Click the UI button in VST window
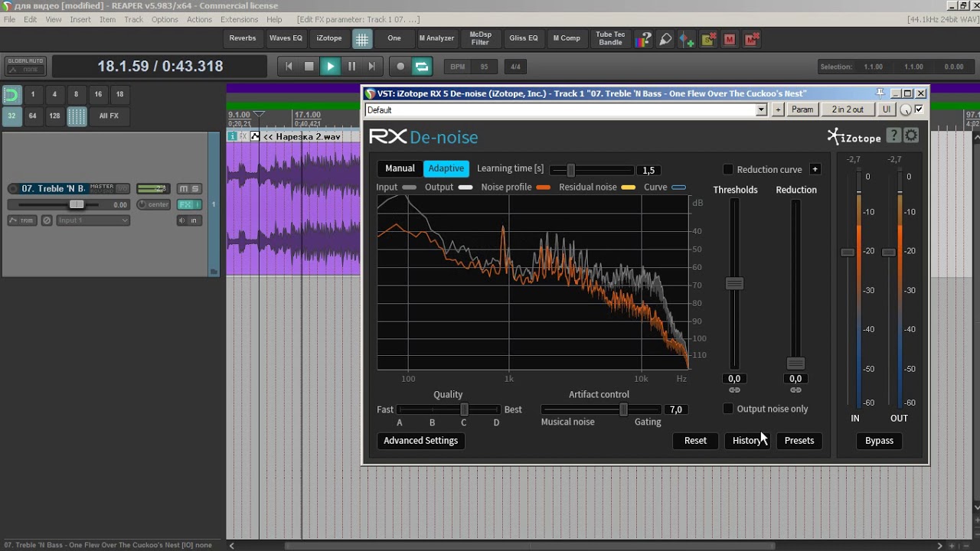The width and height of the screenshot is (980, 551). (x=887, y=110)
